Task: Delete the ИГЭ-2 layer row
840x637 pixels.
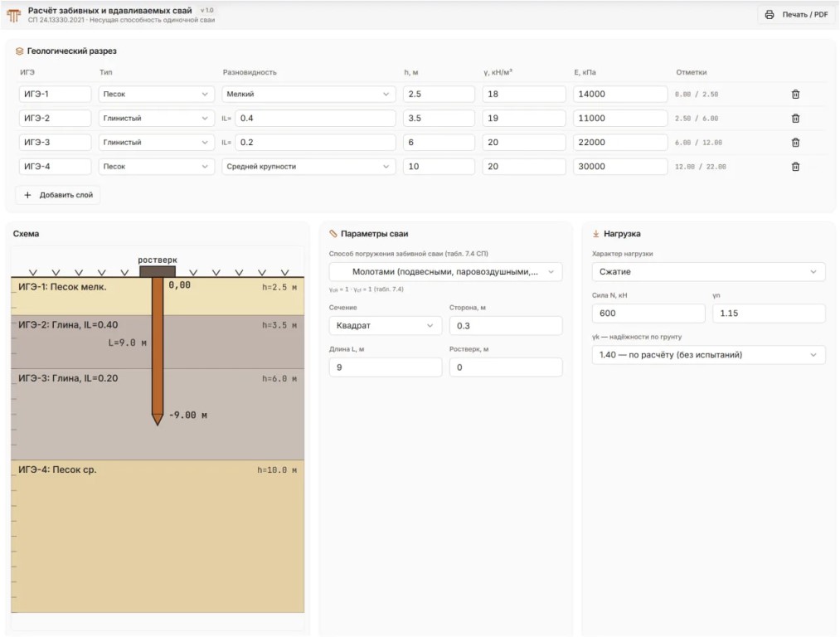Action: pos(795,119)
